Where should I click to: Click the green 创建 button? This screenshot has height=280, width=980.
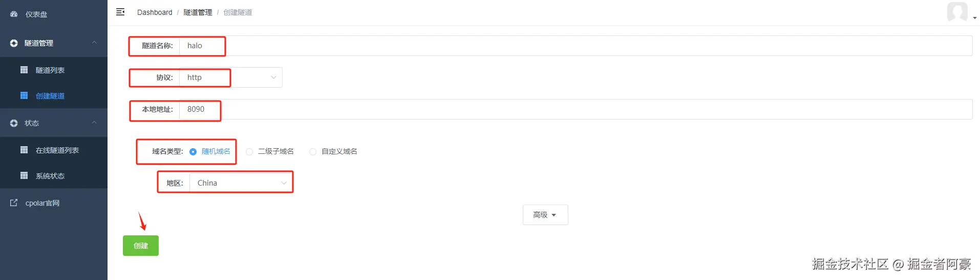[x=141, y=246]
